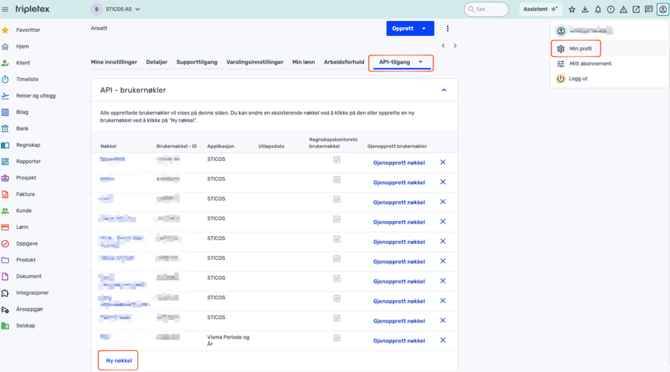Toggle accountant key checkbox in eighth STICOS row
The image size is (670, 372).
click(x=337, y=299)
